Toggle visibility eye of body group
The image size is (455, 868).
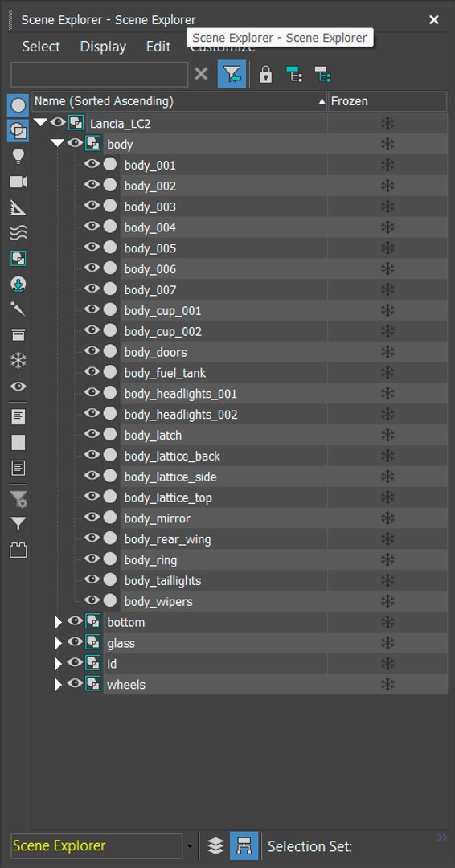[x=75, y=143]
